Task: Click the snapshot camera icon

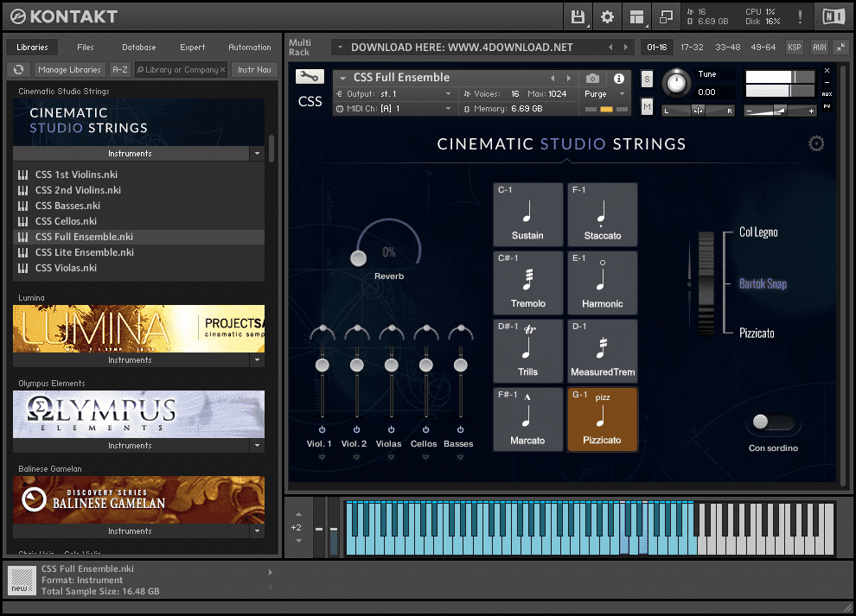Action: (x=592, y=79)
